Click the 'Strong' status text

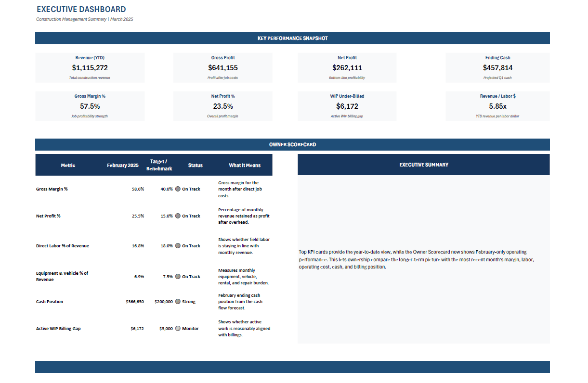pyautogui.click(x=189, y=302)
